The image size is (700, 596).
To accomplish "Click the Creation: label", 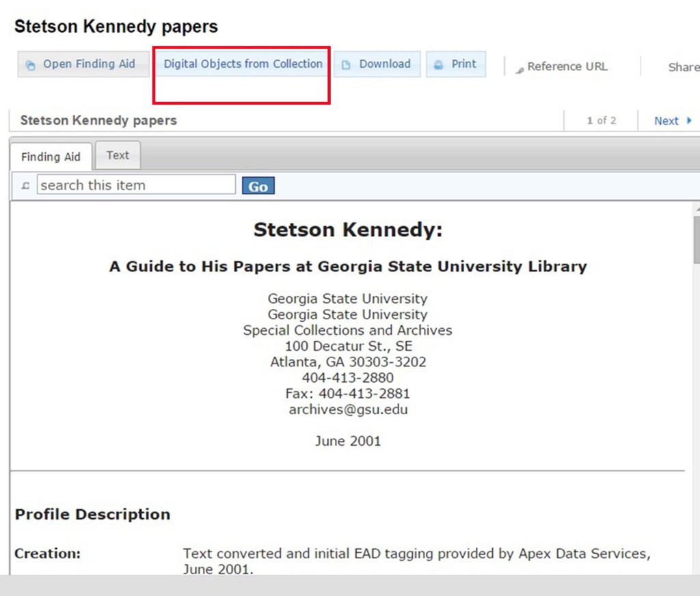I will (x=47, y=554).
